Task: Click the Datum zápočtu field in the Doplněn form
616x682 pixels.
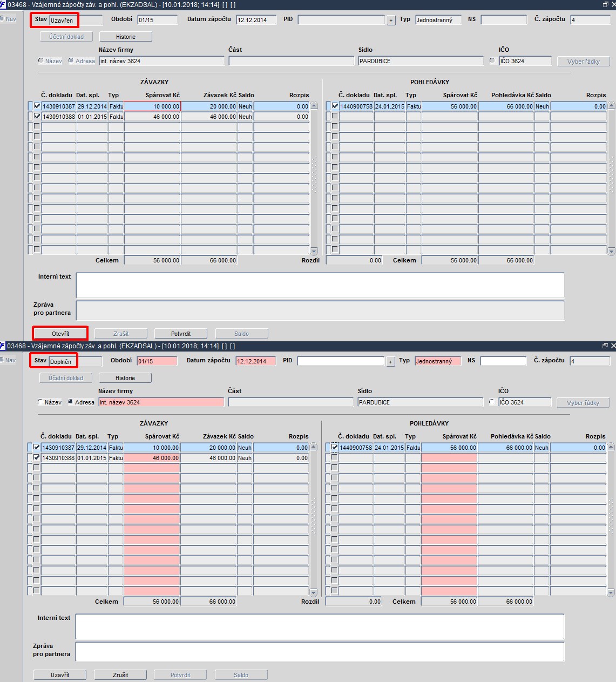Action: (x=256, y=361)
